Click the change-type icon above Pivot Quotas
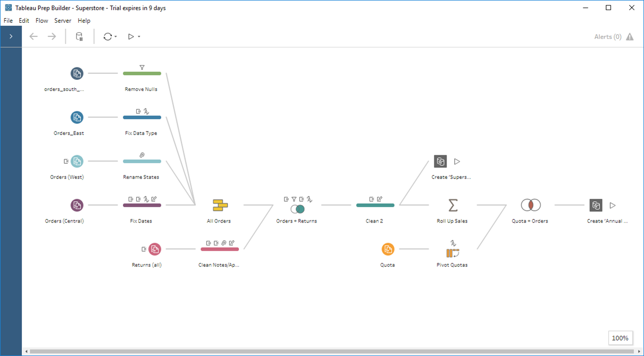The width and height of the screenshot is (644, 356). pyautogui.click(x=453, y=243)
